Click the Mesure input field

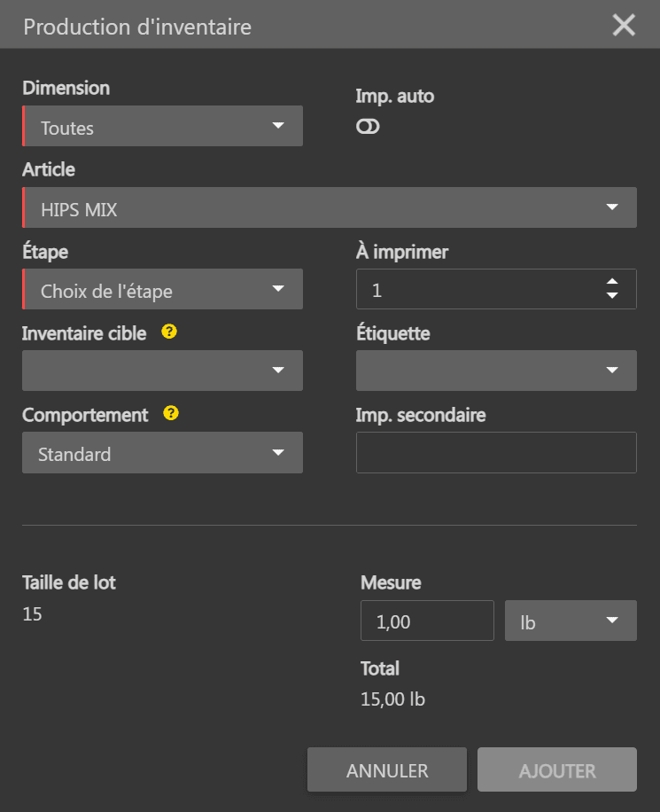(x=427, y=621)
